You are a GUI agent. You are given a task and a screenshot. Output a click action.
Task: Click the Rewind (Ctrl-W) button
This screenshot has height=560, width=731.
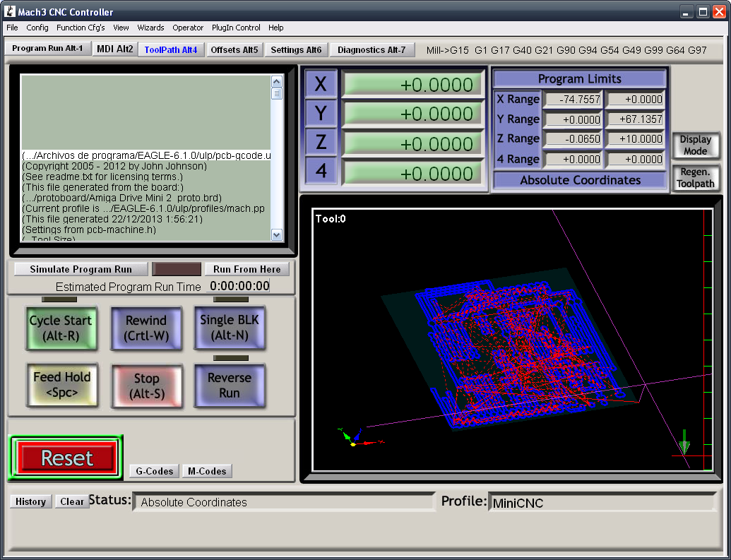(x=145, y=328)
